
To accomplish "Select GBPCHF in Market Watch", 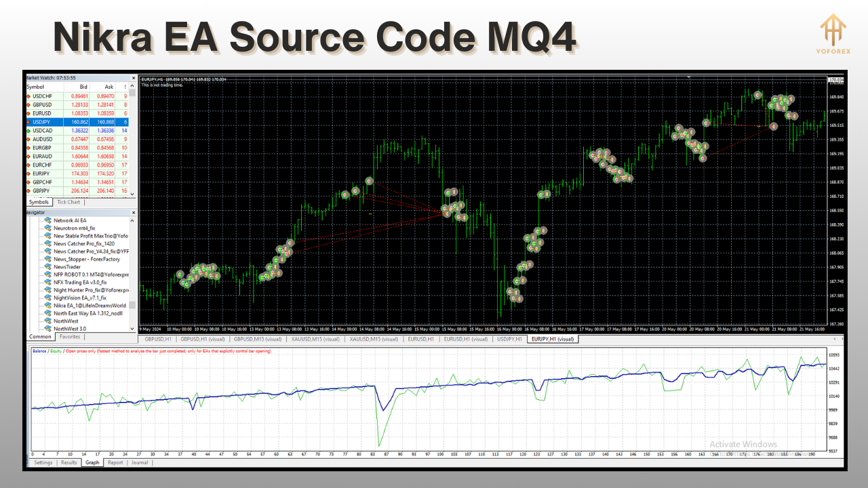I will point(77,182).
